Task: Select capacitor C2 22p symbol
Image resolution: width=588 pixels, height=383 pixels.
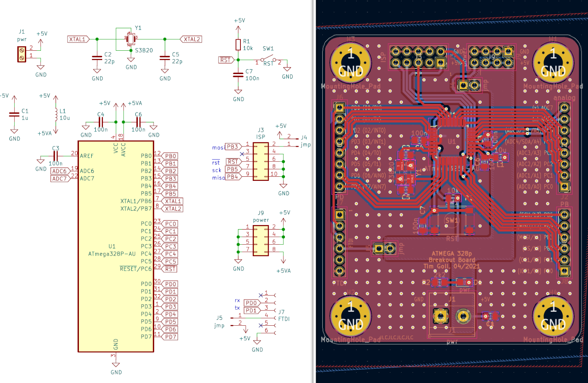Action: (x=97, y=58)
